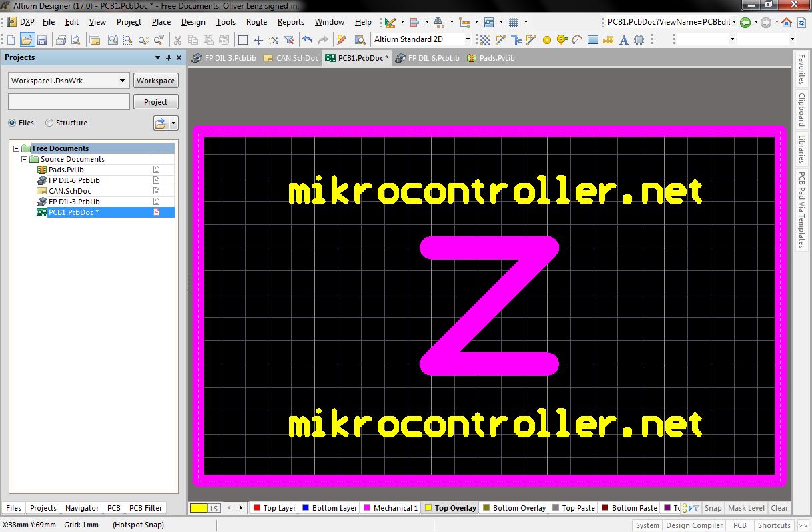Select the red Top Layer tab
The image size is (812, 532).
click(274, 508)
